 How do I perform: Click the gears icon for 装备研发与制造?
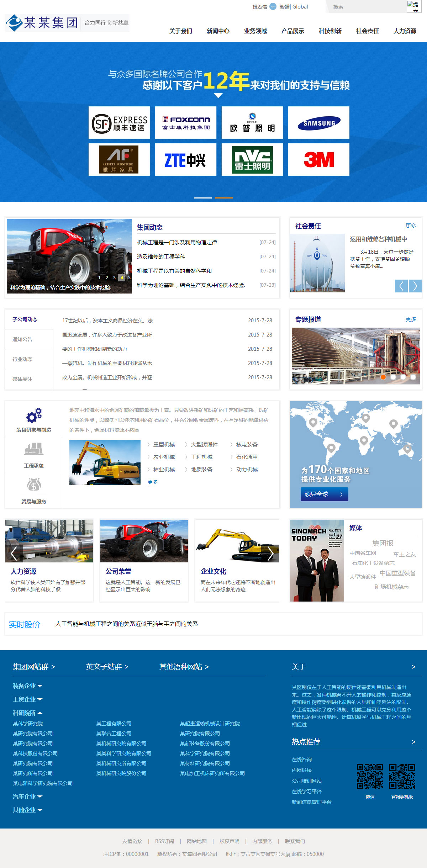tap(34, 415)
